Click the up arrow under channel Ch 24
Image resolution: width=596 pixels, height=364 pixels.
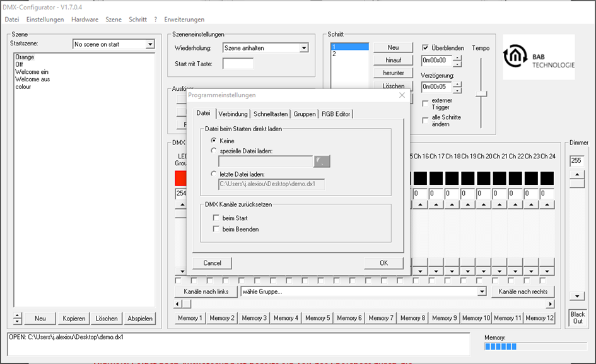(x=547, y=204)
